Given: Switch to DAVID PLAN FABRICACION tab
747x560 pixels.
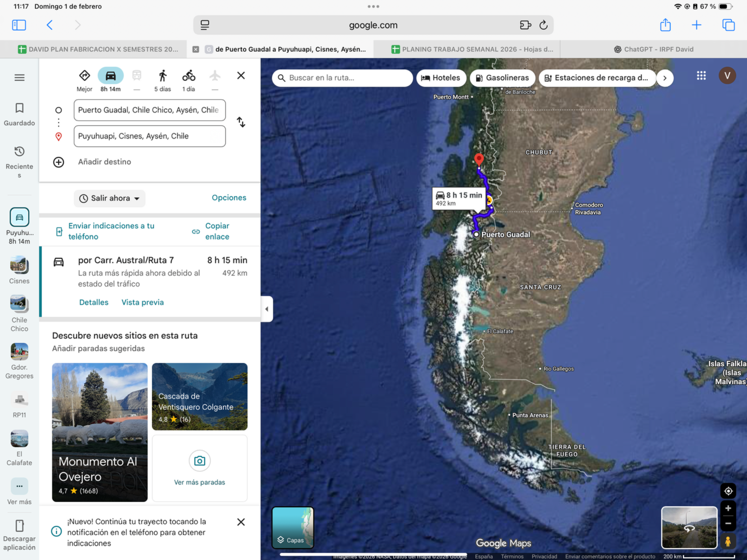Looking at the screenshot, I should pos(98,49).
